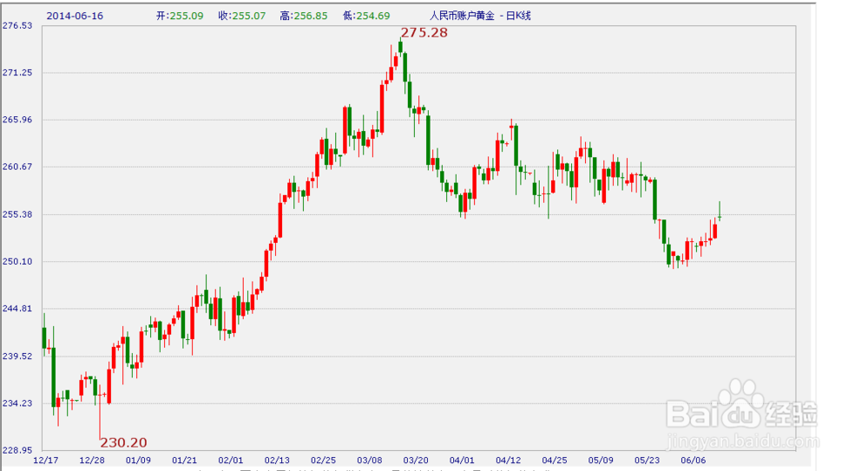The width and height of the screenshot is (868, 471).
Task: Click the y-axis label 244.81
Action: [x=17, y=308]
